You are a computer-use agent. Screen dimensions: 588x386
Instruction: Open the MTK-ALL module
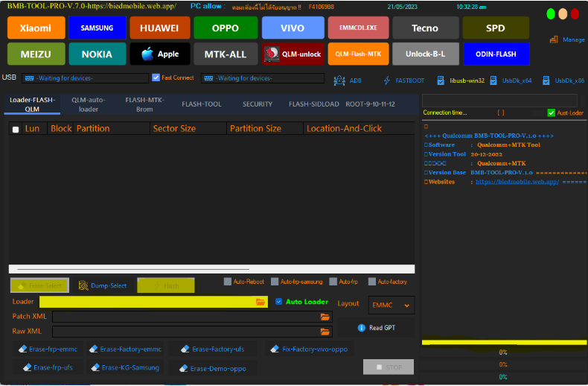(226, 54)
